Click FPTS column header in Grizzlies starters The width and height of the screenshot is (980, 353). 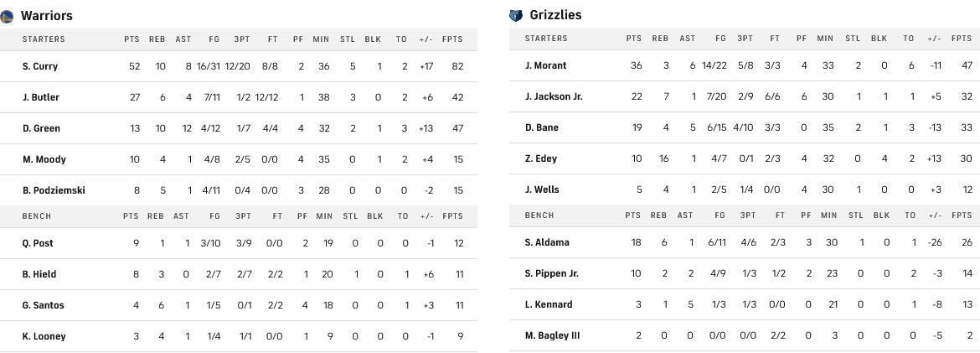[x=962, y=39]
